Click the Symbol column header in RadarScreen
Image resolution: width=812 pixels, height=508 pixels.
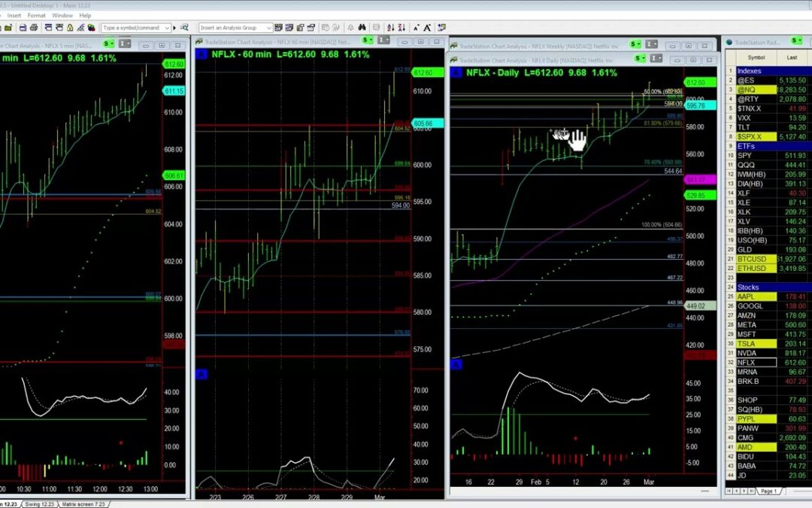pyautogui.click(x=756, y=57)
